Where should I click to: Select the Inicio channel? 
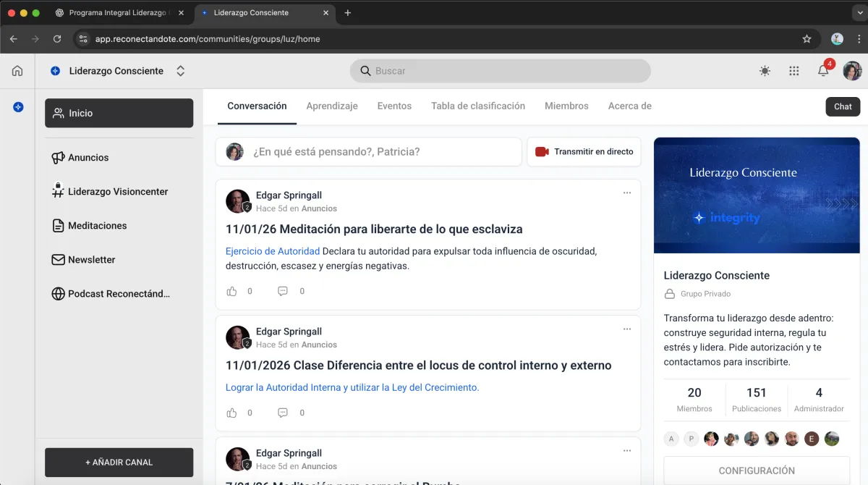pyautogui.click(x=119, y=113)
